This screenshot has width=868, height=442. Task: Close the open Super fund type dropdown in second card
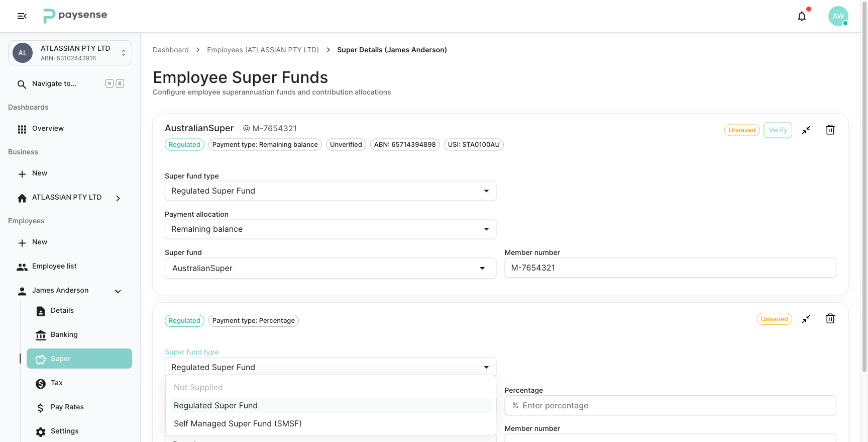[x=331, y=367]
